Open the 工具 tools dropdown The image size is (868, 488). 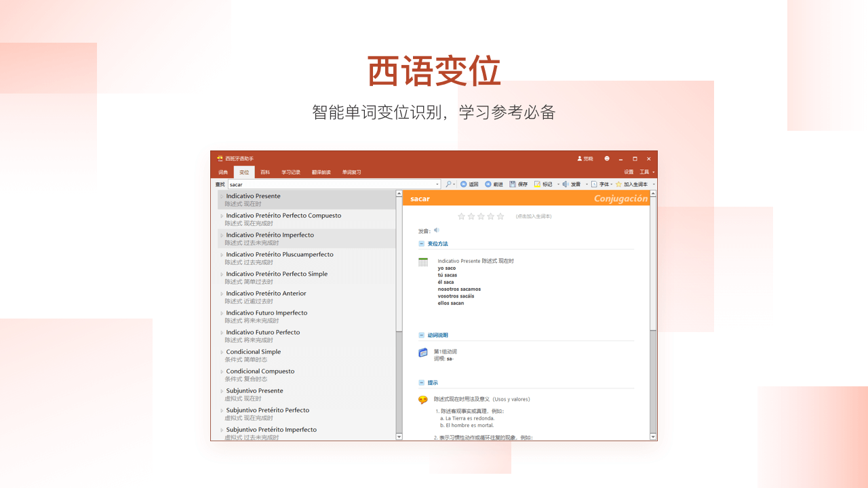(645, 171)
